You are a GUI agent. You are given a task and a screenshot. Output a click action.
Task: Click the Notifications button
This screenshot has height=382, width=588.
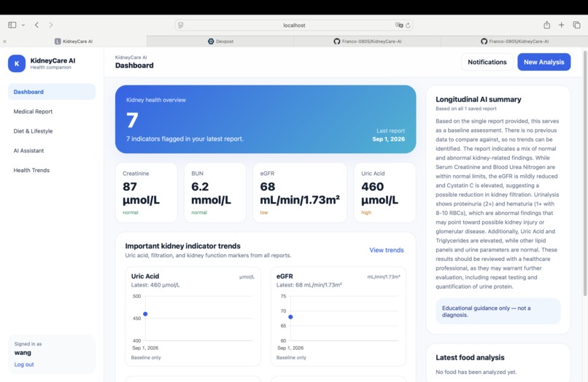(487, 62)
